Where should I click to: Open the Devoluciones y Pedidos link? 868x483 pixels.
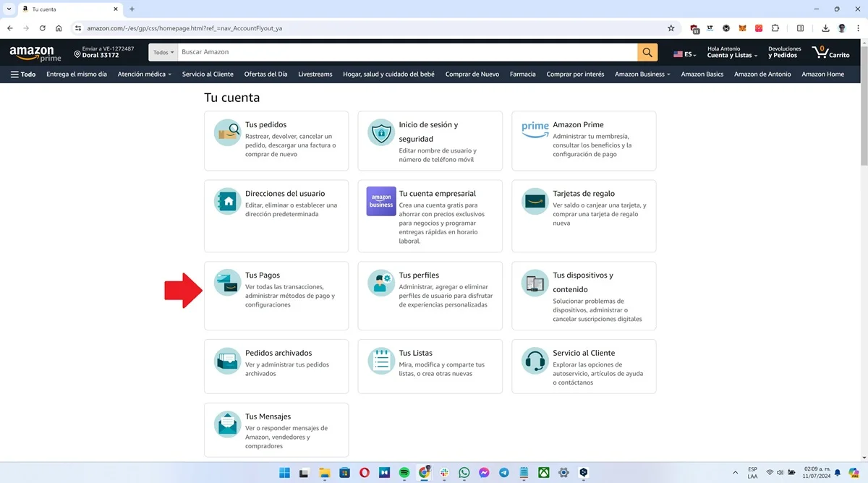tap(784, 52)
